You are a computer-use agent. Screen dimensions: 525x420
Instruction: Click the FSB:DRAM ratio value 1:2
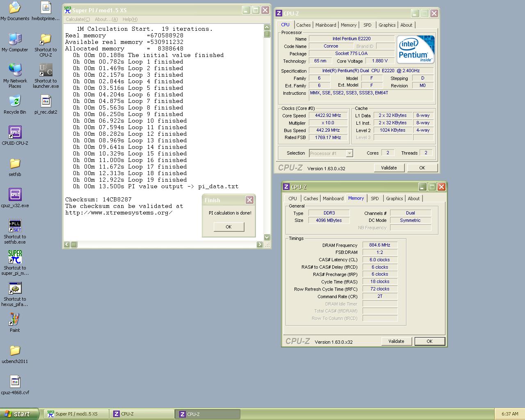click(x=380, y=252)
